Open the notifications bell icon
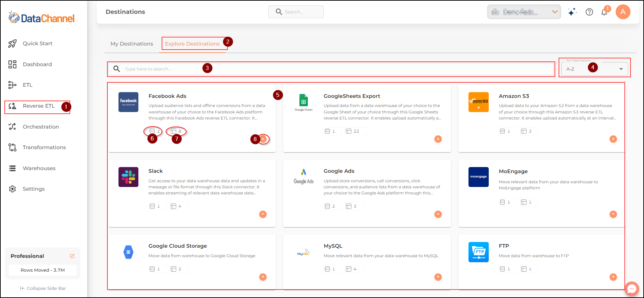 604,12
